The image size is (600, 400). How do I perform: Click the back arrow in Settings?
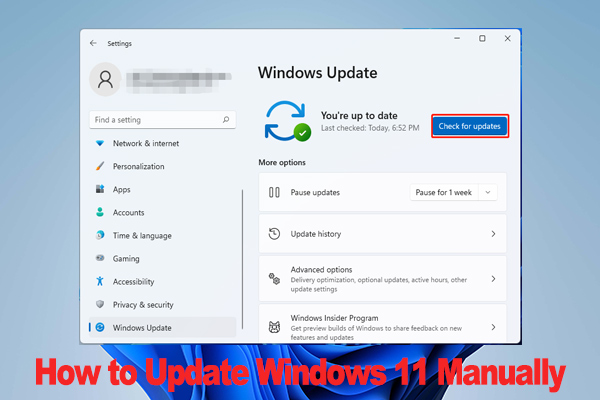(x=93, y=43)
